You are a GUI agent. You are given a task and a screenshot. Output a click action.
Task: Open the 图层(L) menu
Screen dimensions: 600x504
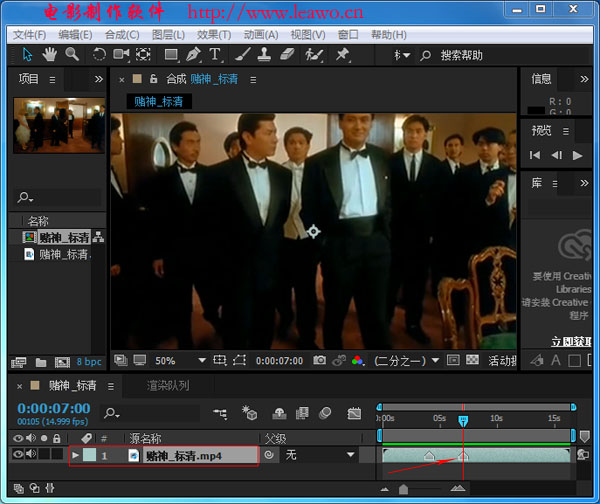point(168,35)
